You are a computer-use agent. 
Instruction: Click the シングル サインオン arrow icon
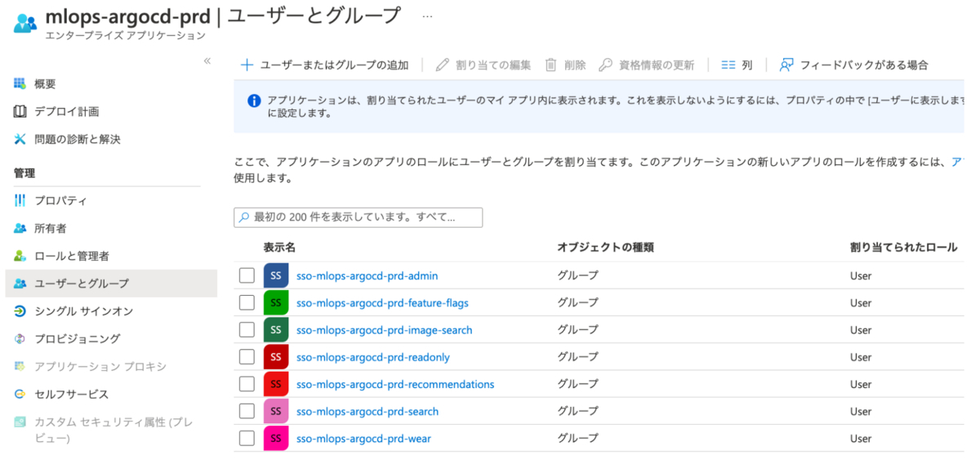coord(20,311)
